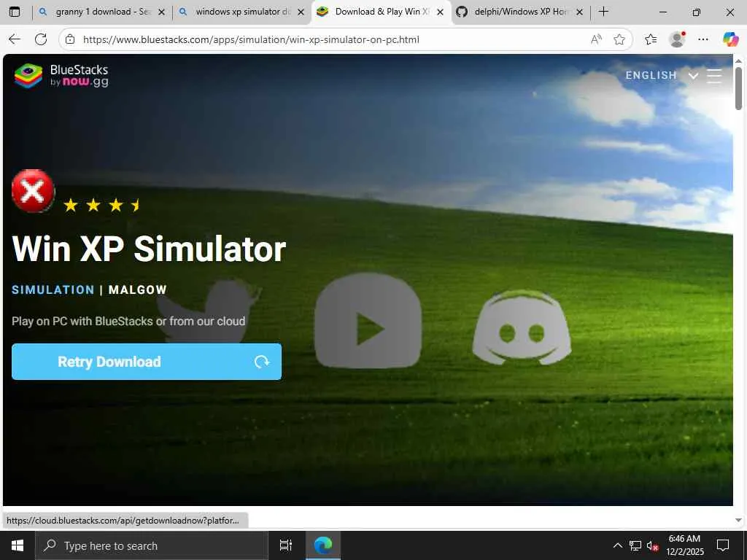Open Settings and more menu
This screenshot has height=560, width=747.
[x=703, y=39]
